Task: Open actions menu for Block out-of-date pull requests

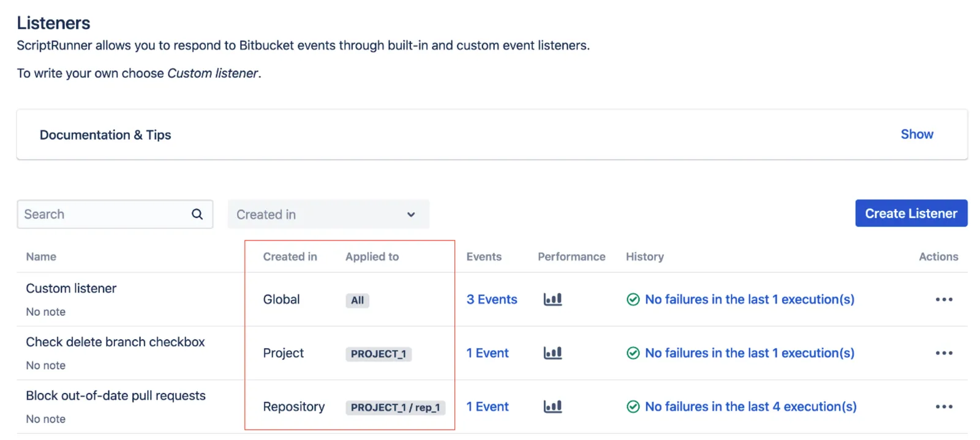Action: point(944,407)
